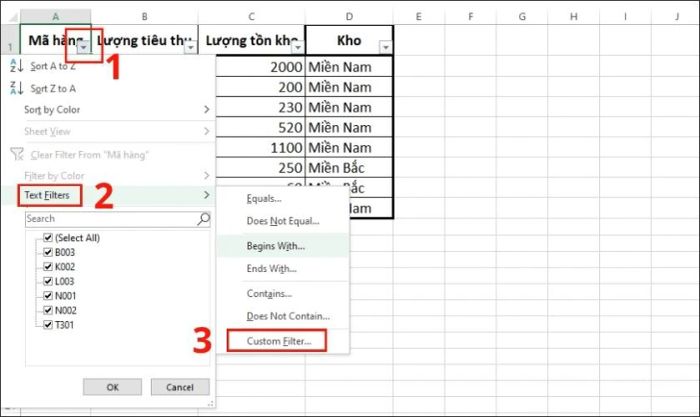The height and width of the screenshot is (417, 700).
Task: Select column G header
Action: (522, 17)
